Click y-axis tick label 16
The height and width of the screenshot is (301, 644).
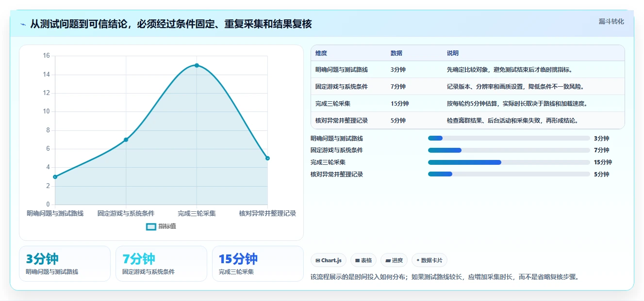(47, 56)
